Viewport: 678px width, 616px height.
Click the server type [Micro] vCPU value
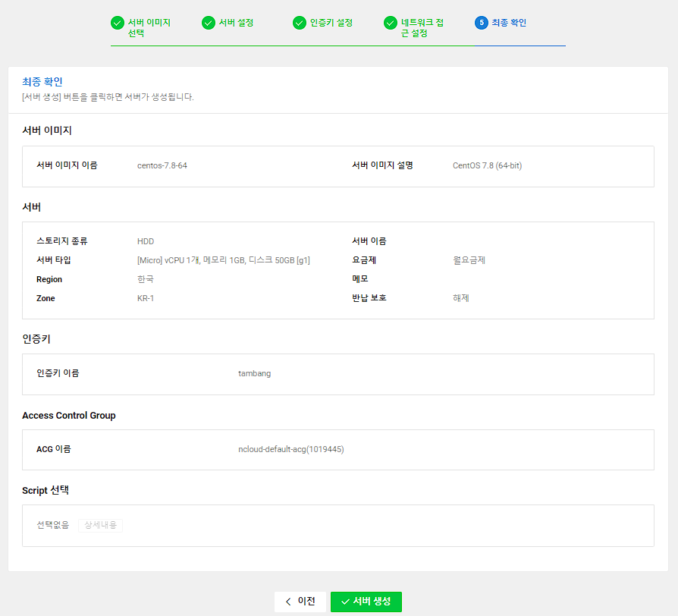224,260
